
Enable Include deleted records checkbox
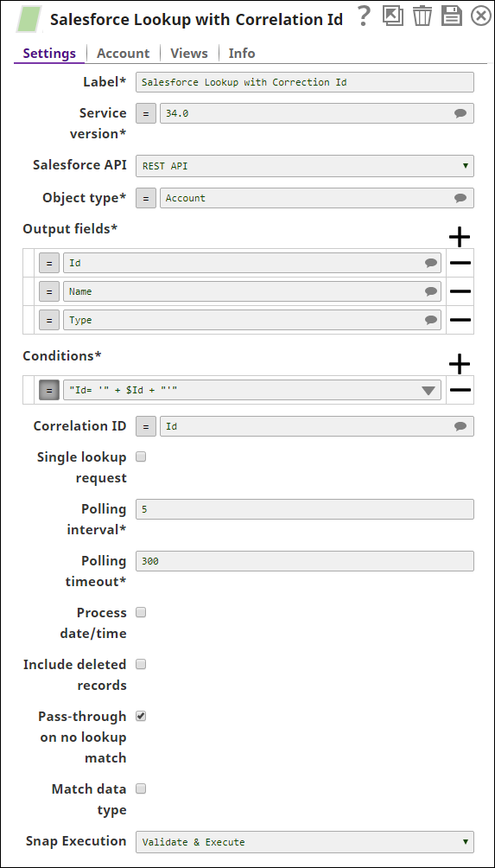[141, 664]
